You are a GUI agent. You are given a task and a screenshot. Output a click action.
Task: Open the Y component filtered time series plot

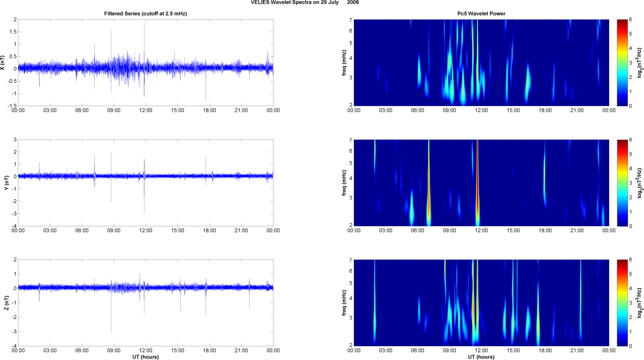click(146, 183)
